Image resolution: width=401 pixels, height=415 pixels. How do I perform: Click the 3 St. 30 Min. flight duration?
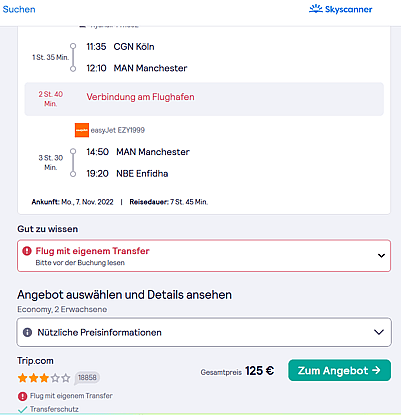[51, 163]
